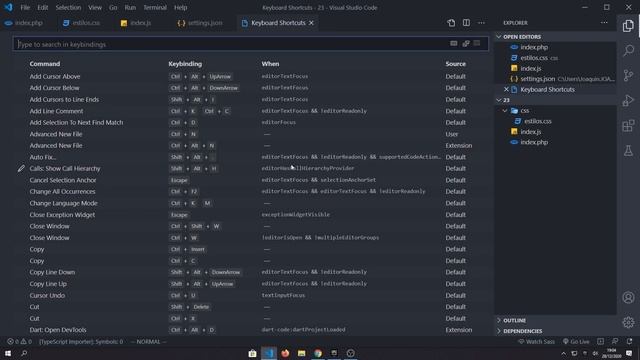640x360 pixels.
Task: Open the editor More Actions ellipsis
Action: [x=481, y=23]
